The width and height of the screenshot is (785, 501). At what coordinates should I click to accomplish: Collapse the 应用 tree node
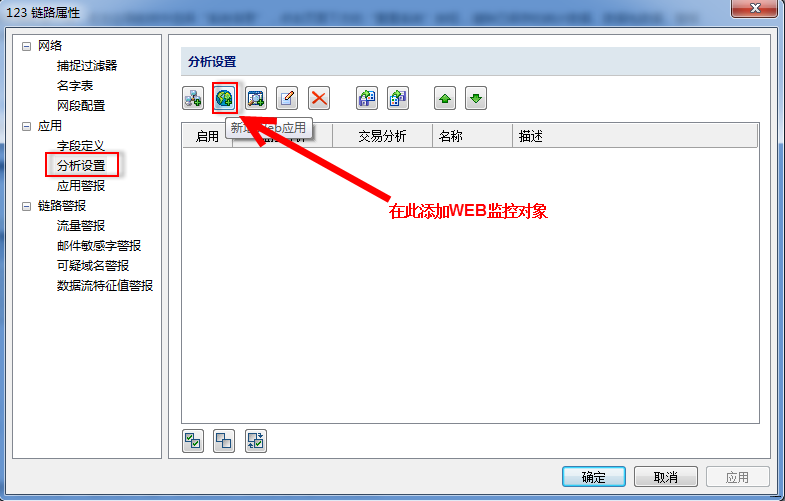(27, 126)
